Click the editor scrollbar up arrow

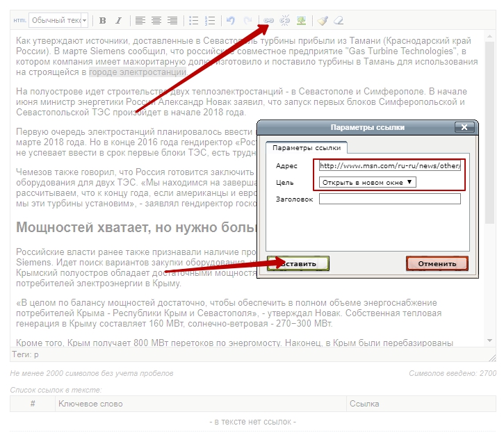pos(489,36)
